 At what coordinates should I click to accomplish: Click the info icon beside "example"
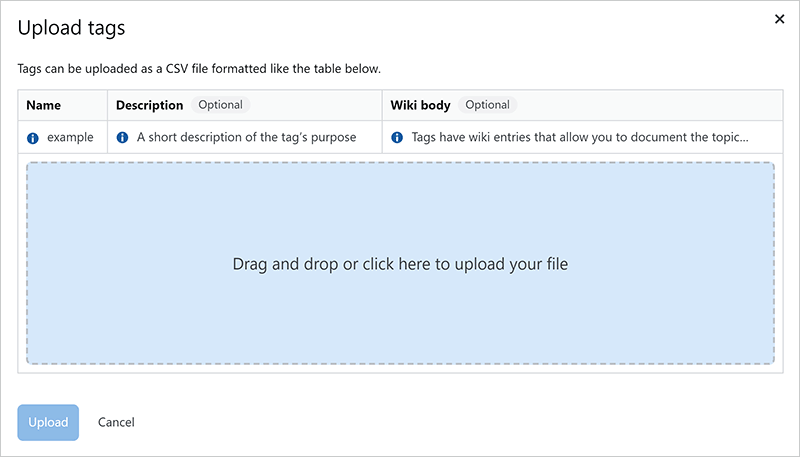point(32,137)
